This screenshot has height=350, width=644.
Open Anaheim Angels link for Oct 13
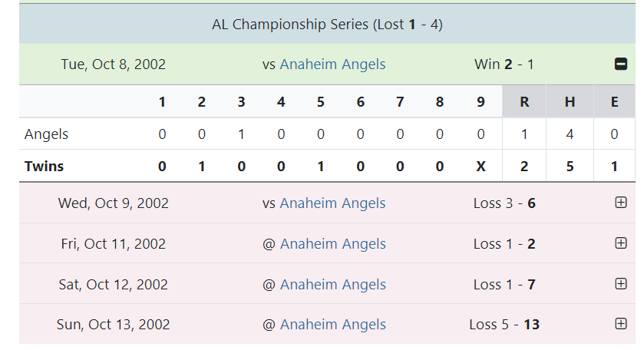coord(332,325)
